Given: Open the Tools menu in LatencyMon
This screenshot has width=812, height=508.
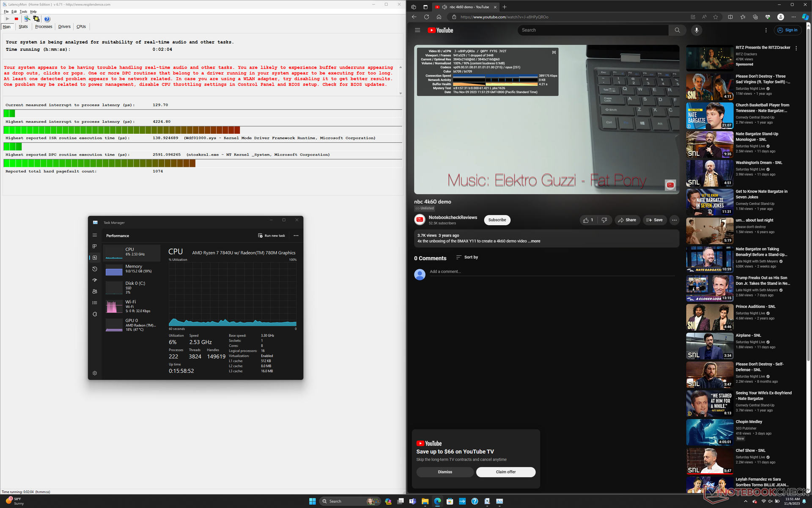Looking at the screenshot, I should pyautogui.click(x=23, y=11).
